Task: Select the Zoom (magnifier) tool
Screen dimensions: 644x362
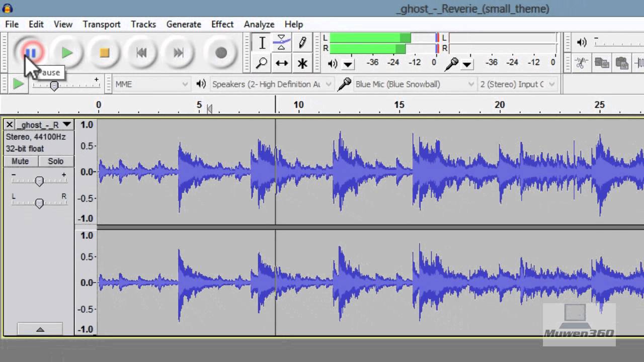Action: click(262, 63)
